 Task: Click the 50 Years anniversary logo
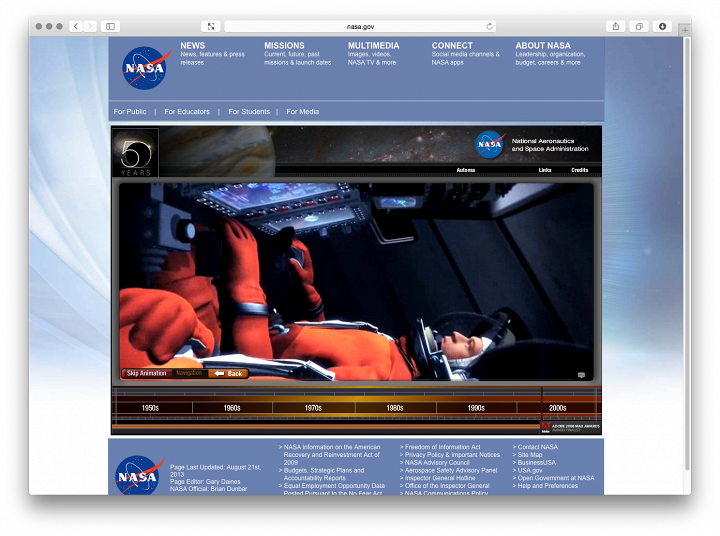135,152
